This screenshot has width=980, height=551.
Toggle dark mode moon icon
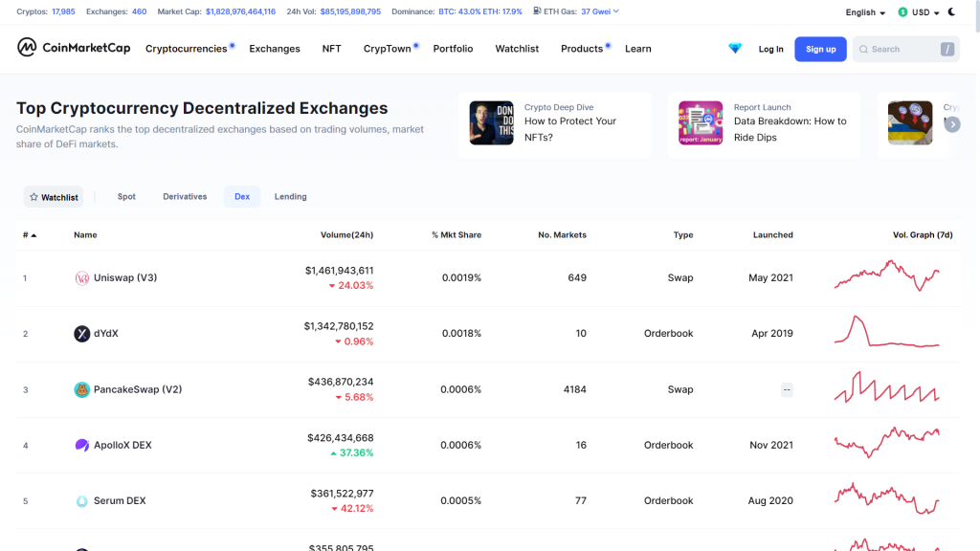tap(952, 11)
